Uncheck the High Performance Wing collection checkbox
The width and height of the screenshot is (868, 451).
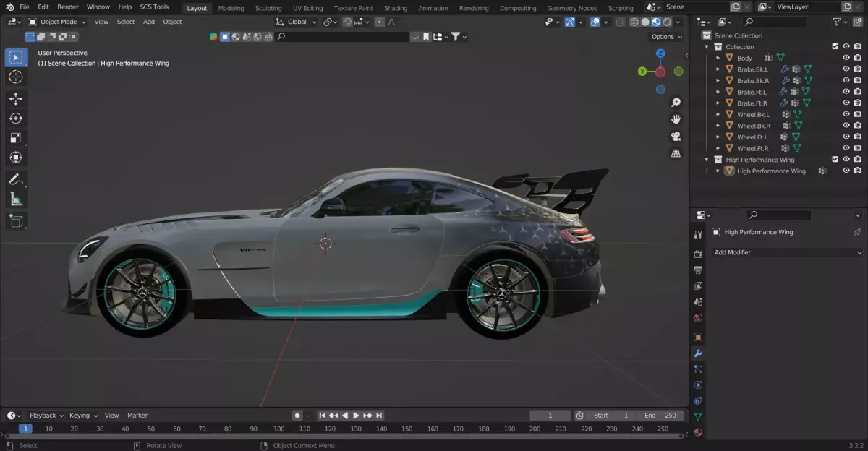tap(835, 160)
